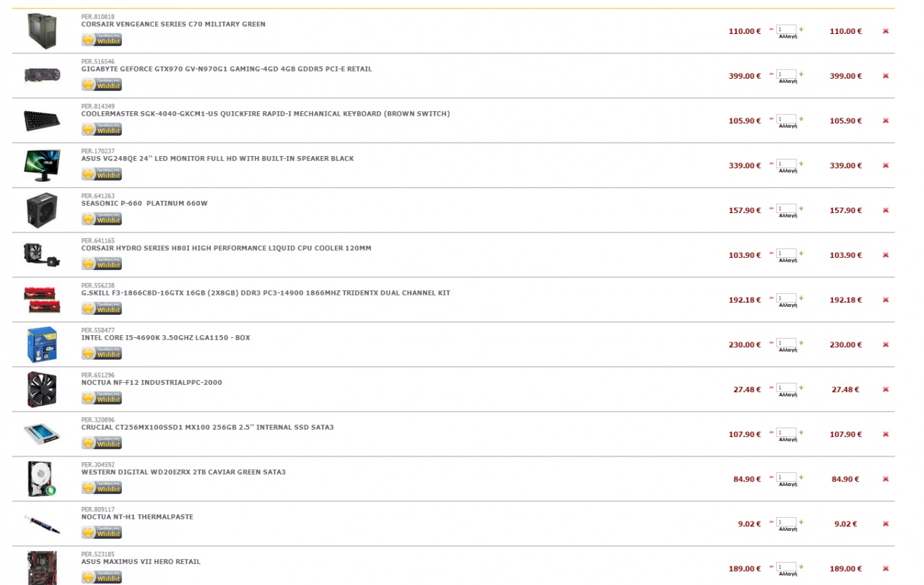Viewport: 924px width, 585px height.
Task: Increase quantity of Gigabyte GTX970
Action: point(801,74)
